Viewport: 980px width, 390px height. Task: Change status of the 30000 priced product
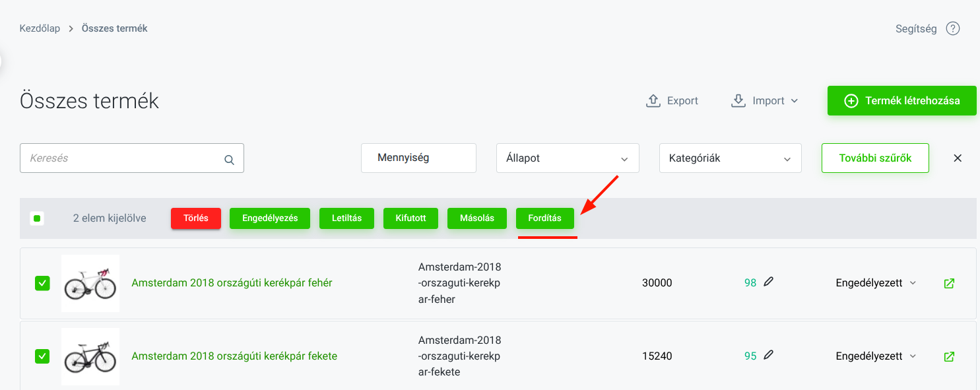(x=876, y=283)
